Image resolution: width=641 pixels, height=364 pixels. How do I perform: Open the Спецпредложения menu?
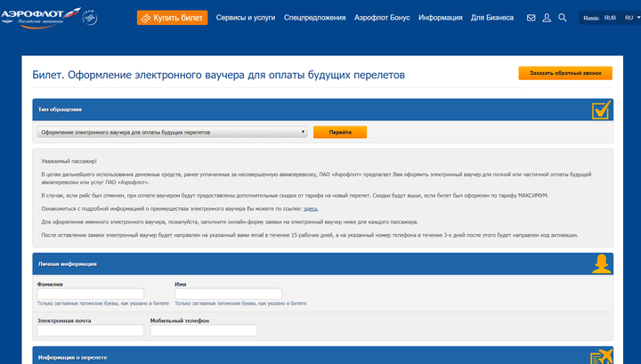pyautogui.click(x=315, y=18)
